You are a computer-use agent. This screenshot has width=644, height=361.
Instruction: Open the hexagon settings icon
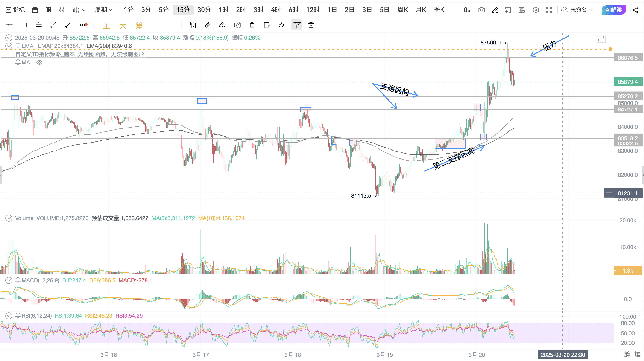(x=536, y=10)
